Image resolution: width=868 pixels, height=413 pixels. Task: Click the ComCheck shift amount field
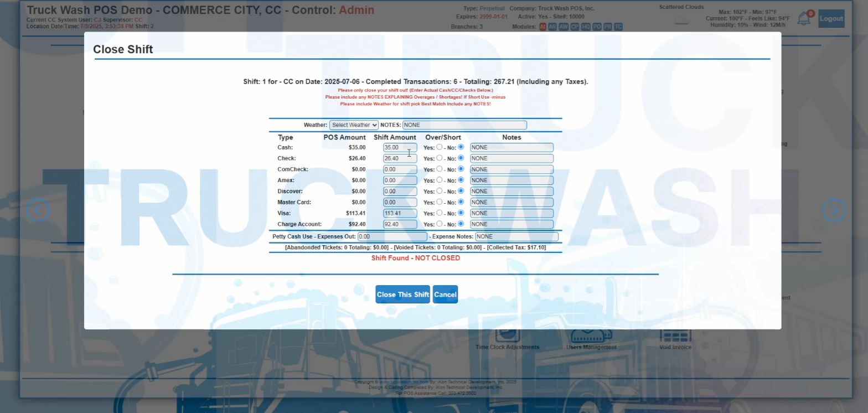point(400,169)
